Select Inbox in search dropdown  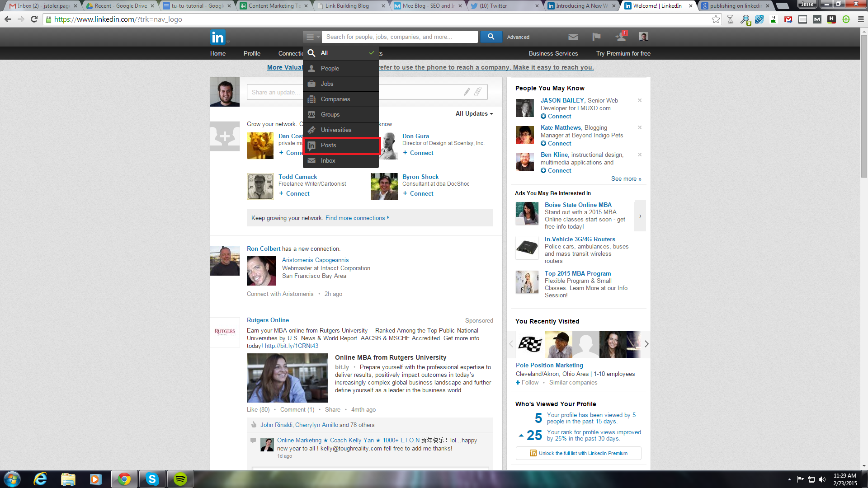click(x=341, y=160)
